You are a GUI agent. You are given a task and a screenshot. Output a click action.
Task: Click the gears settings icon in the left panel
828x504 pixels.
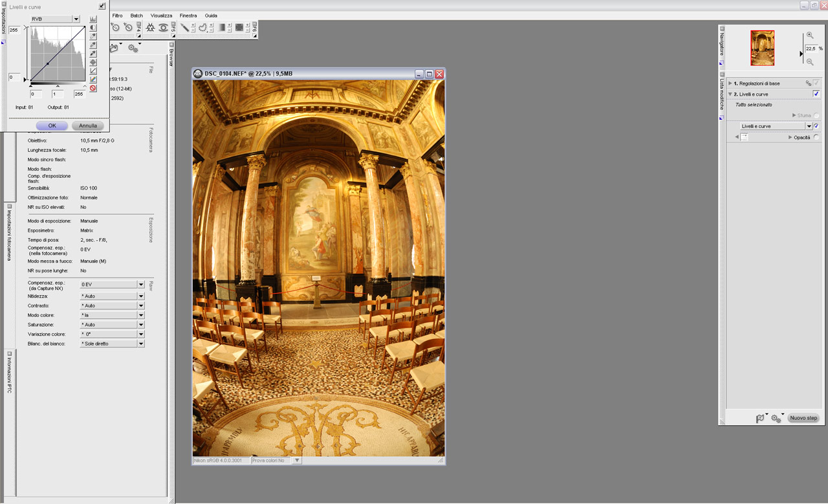coord(133,48)
